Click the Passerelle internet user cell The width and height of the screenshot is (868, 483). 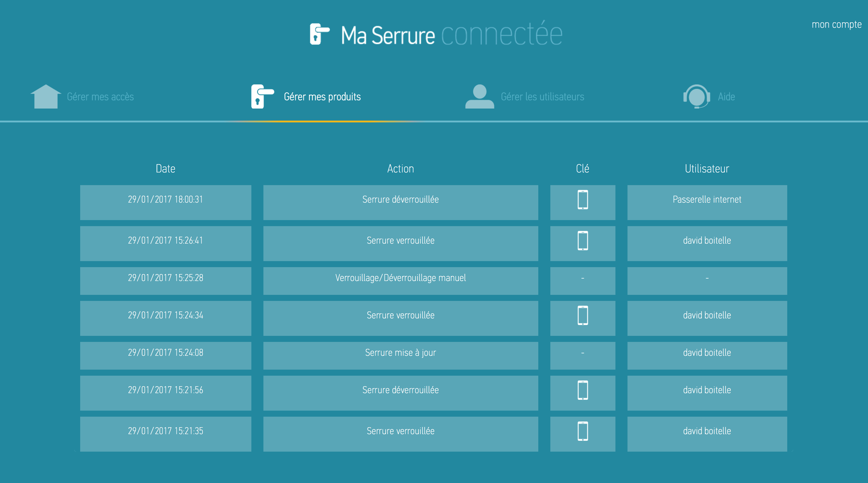[707, 203]
